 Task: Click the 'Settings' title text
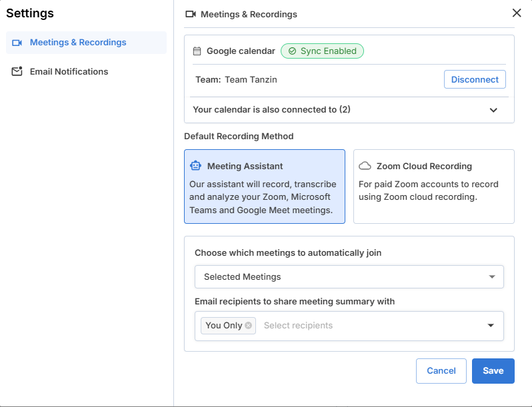(x=30, y=13)
